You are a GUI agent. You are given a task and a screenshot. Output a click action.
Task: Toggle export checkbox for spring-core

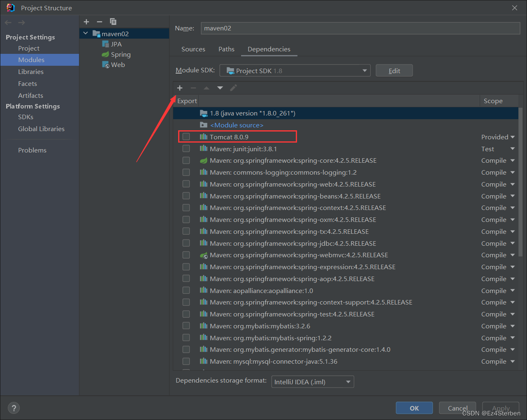coord(186,160)
